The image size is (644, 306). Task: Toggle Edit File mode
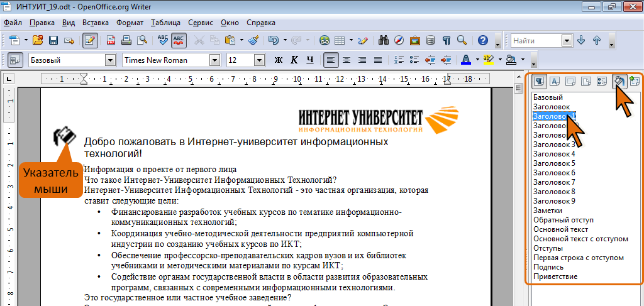(91, 40)
